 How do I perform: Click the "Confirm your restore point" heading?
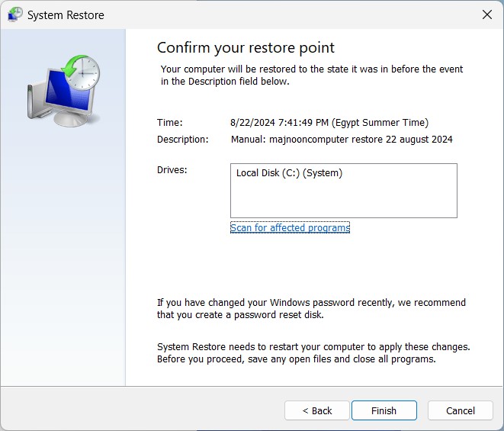click(x=246, y=47)
